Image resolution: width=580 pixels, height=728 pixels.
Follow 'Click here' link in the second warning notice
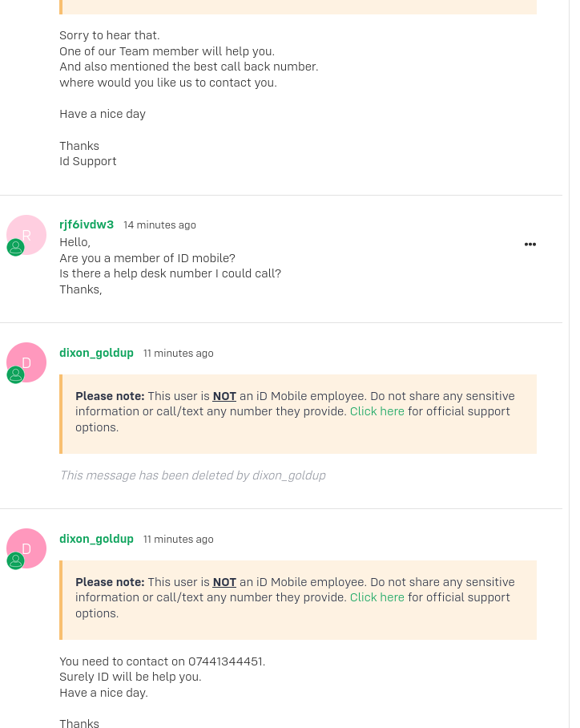[x=377, y=597]
